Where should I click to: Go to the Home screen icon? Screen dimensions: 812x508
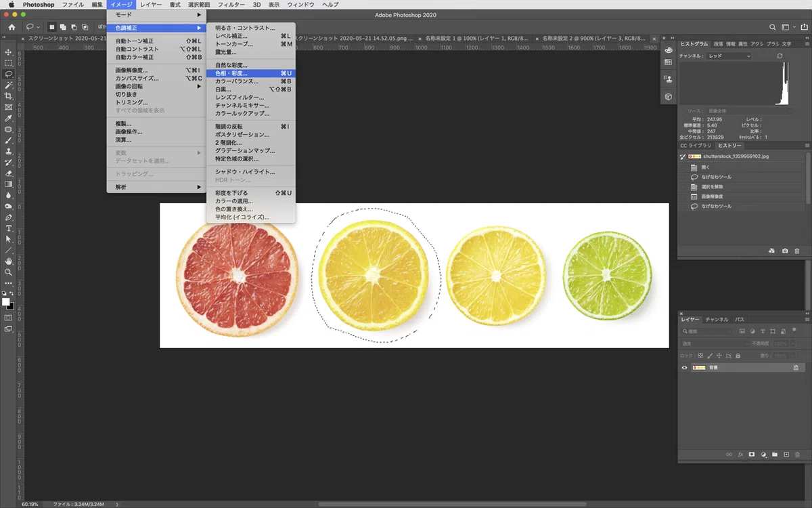coord(12,27)
